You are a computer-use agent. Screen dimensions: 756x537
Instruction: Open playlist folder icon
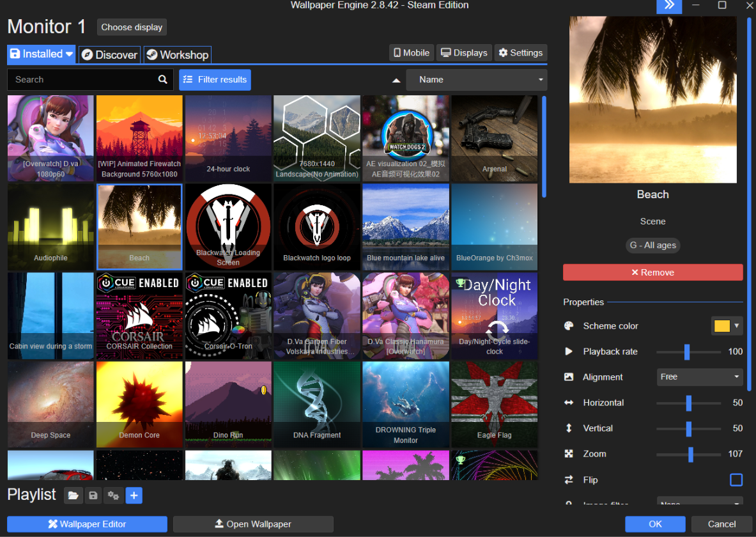pos(73,495)
